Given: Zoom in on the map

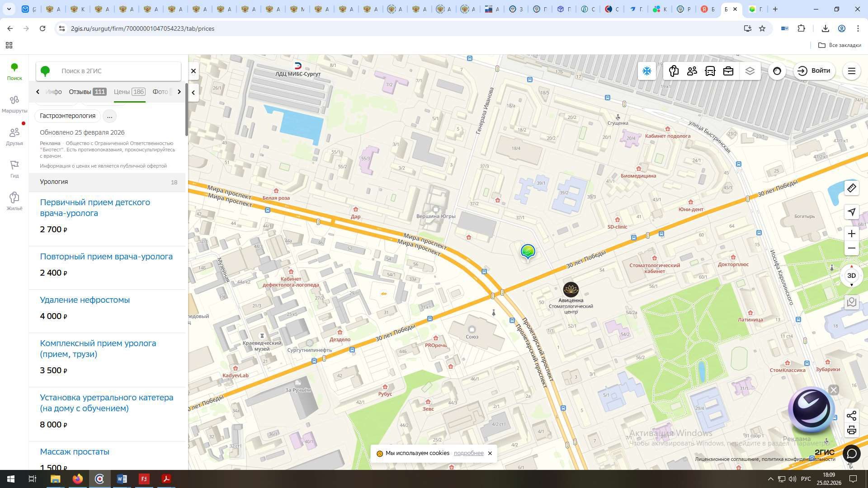Looking at the screenshot, I should [852, 234].
